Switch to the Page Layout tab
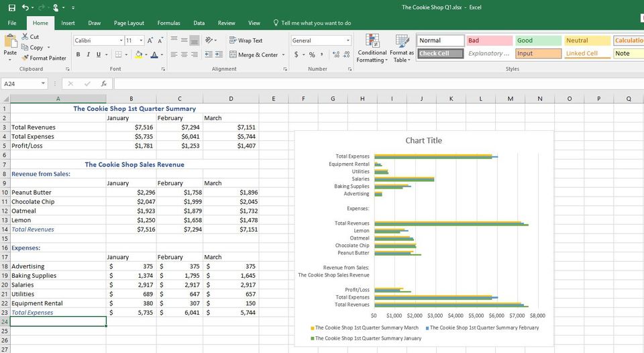 point(129,23)
